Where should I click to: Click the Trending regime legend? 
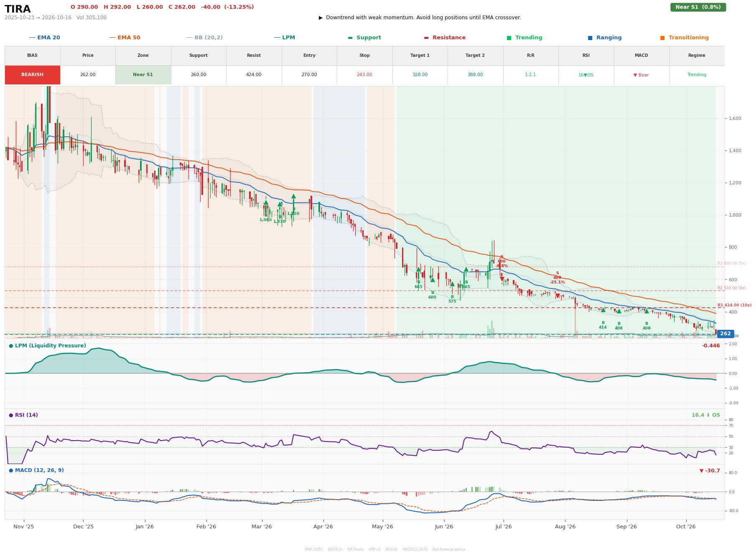tap(524, 38)
